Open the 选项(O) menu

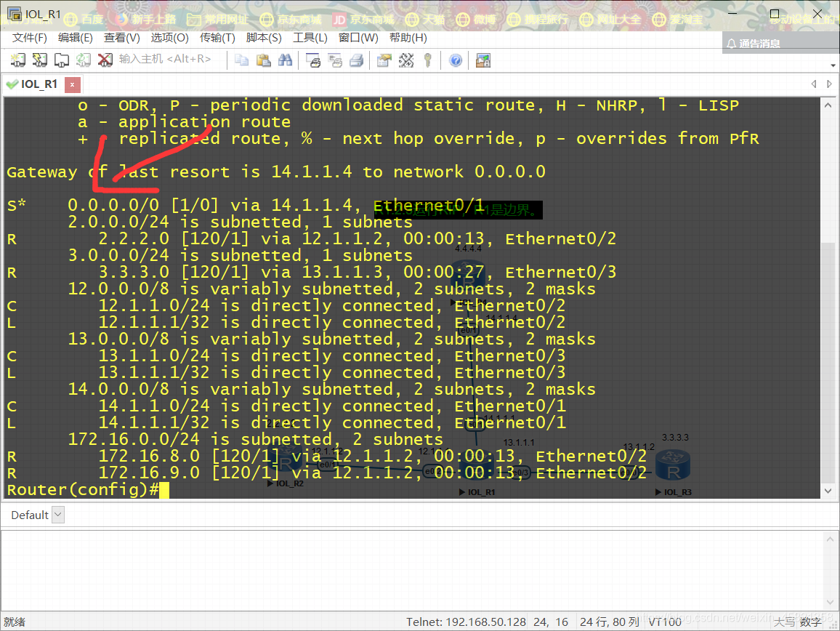pyautogui.click(x=169, y=38)
